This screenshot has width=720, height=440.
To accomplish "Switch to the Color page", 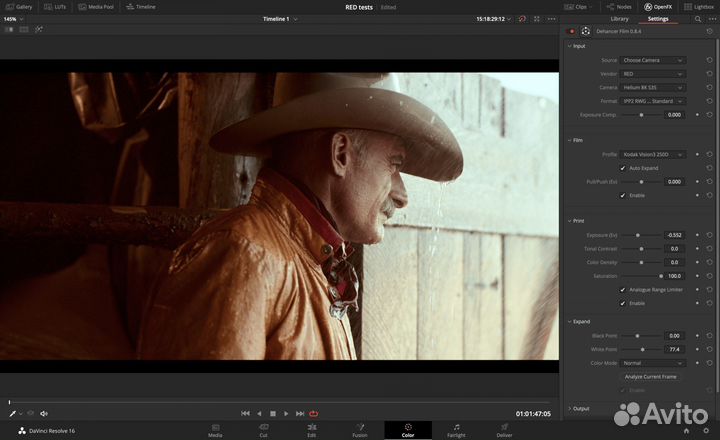I will [408, 430].
